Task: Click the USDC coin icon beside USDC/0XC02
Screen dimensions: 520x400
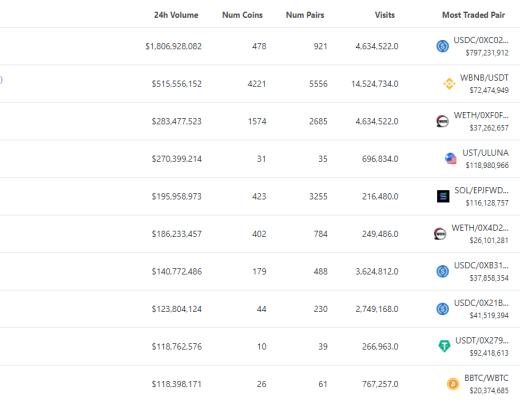Action: click(x=442, y=46)
